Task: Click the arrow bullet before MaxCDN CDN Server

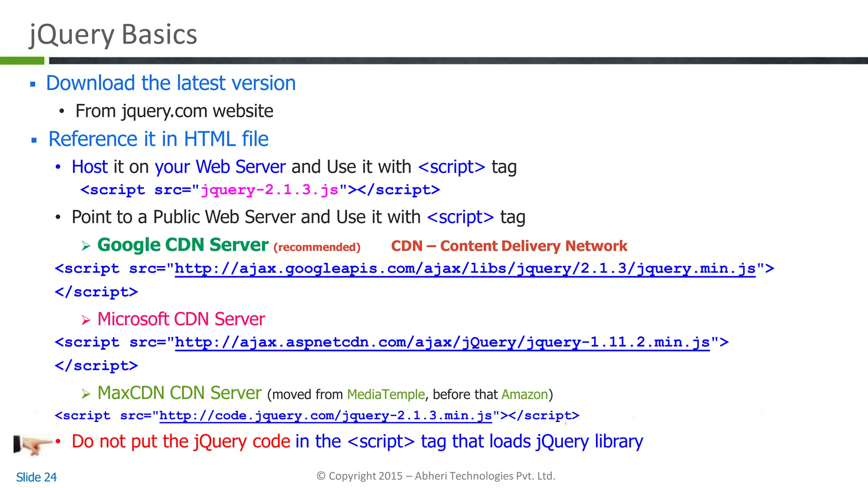Action: coord(86,394)
